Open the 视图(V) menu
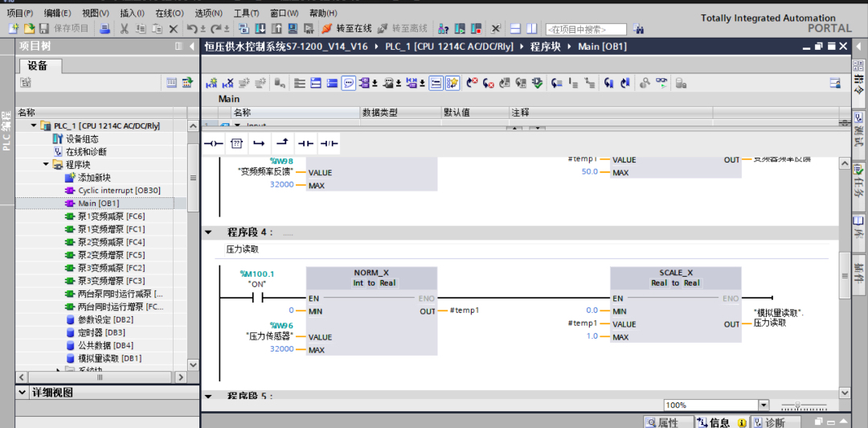The image size is (868, 428). pos(95,13)
